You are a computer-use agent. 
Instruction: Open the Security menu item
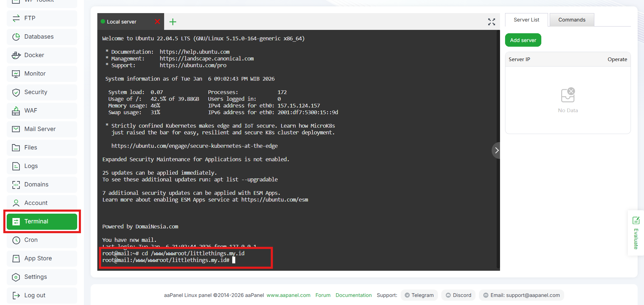click(42, 92)
